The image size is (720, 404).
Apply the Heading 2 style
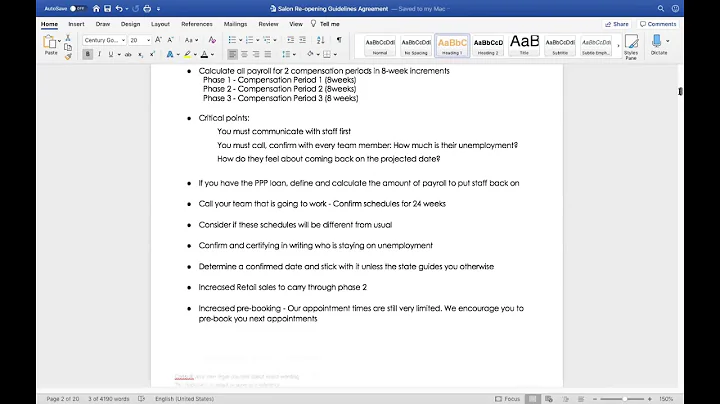pos(488,46)
